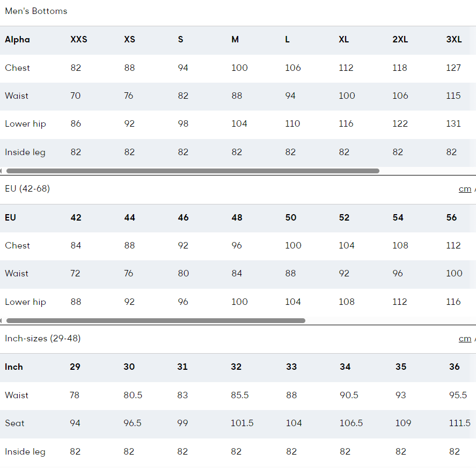Click the Inch-sizes (29-48) section title
This screenshot has width=476, height=468.
(x=43, y=338)
